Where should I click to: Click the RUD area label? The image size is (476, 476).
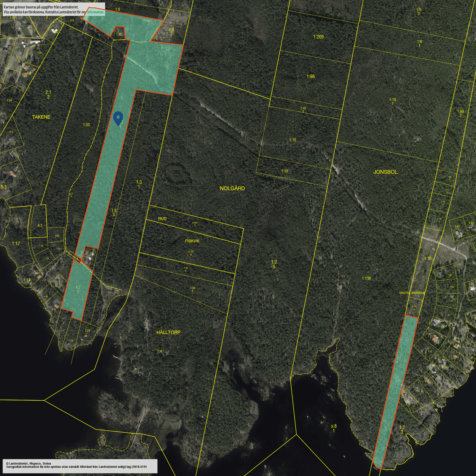coord(162,219)
